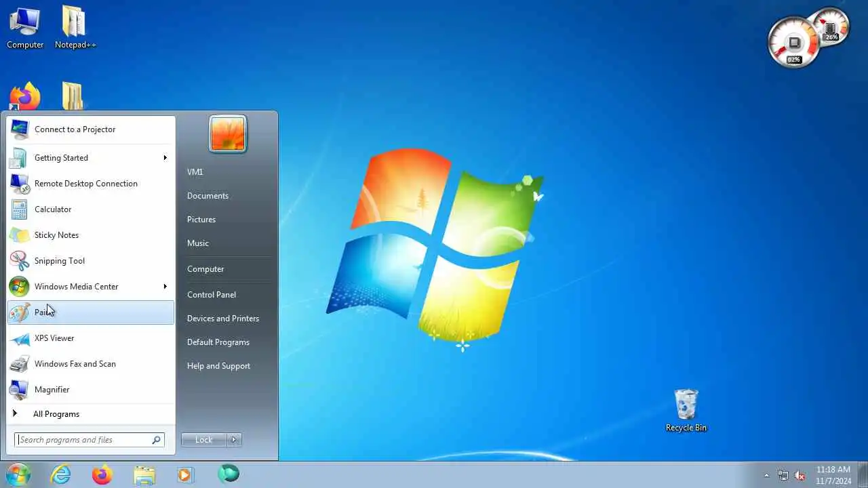Open Help and Support
Image resolution: width=868 pixels, height=488 pixels.
point(218,366)
